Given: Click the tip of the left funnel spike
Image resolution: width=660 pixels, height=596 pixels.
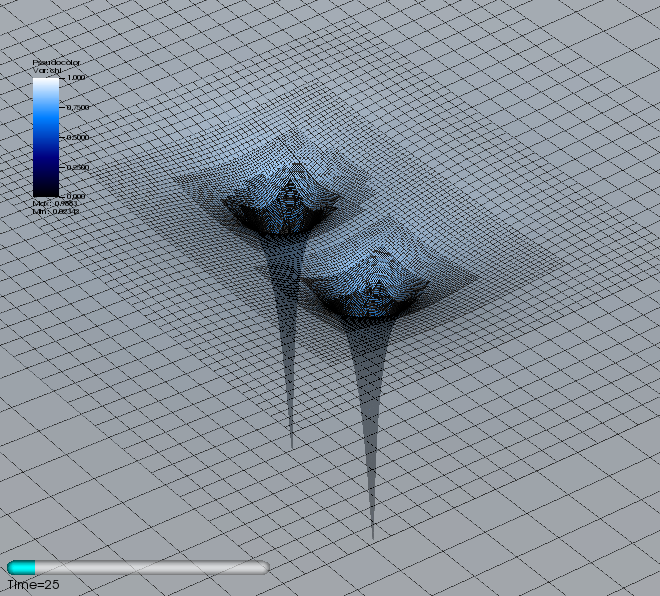Looking at the screenshot, I should (291, 445).
